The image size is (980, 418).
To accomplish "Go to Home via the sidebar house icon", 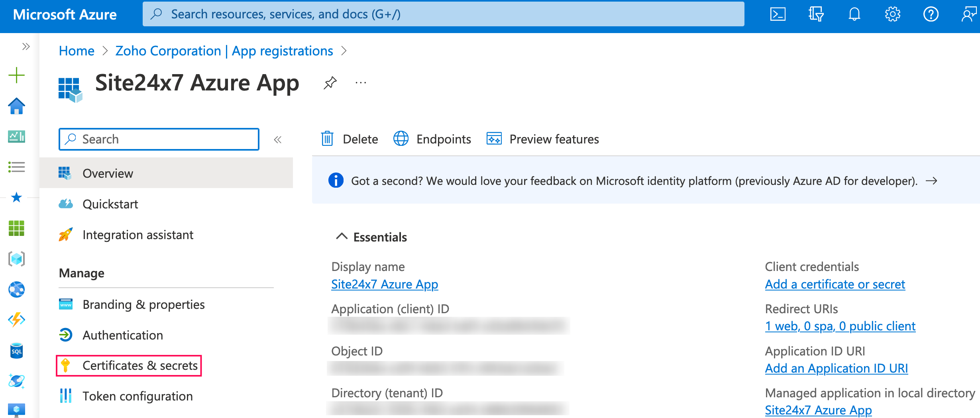I will click(x=16, y=106).
